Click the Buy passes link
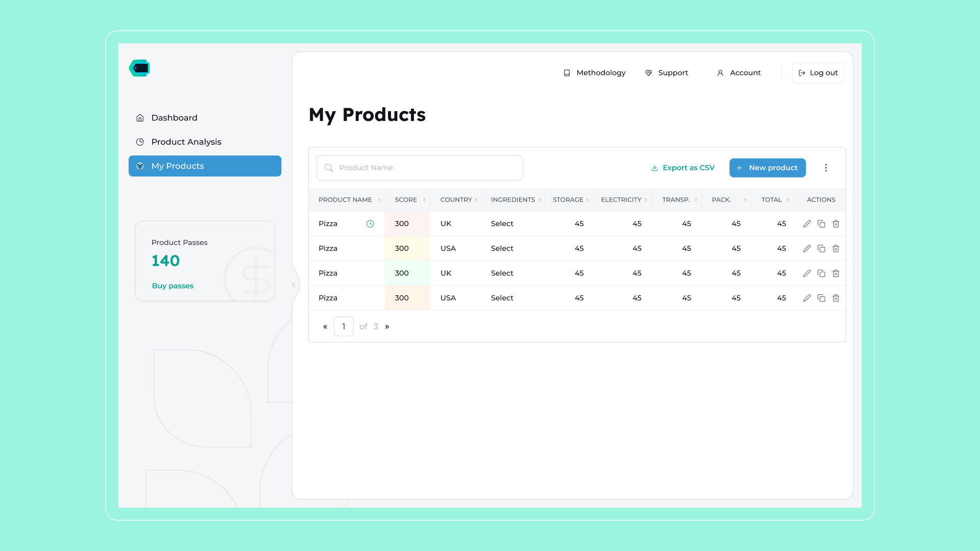 (173, 286)
